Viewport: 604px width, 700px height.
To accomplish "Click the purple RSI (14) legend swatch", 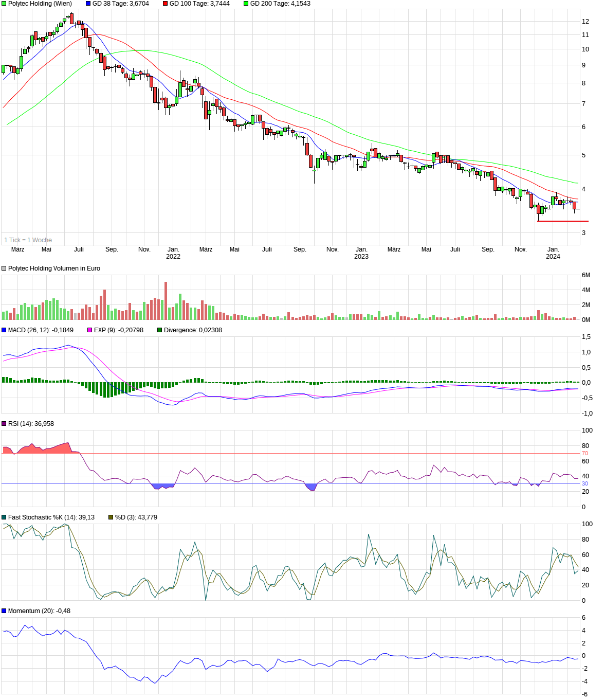I will [4, 424].
